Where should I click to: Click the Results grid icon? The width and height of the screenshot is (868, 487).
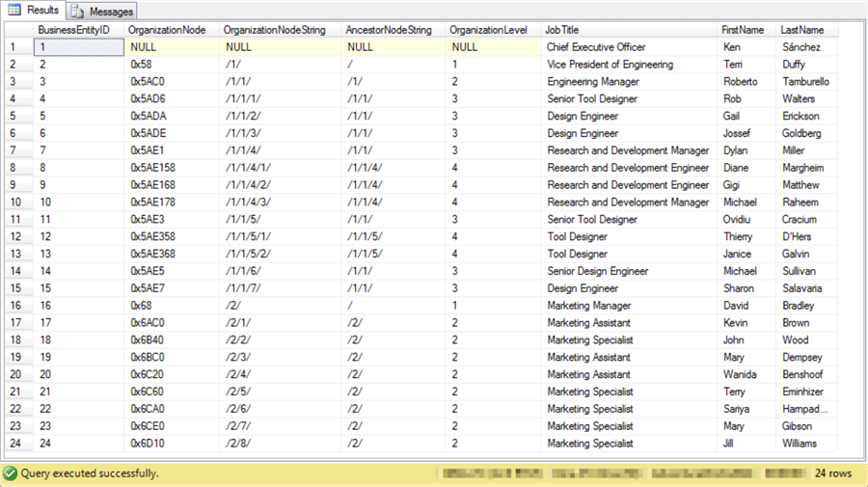(14, 10)
